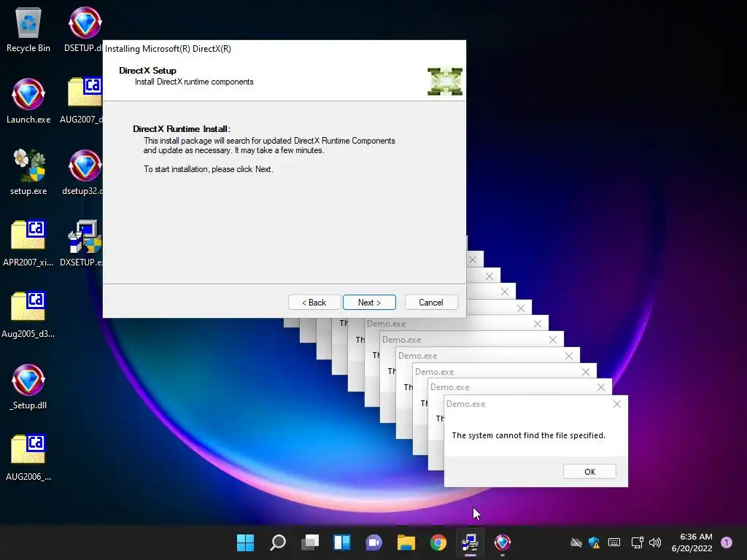Image resolution: width=747 pixels, height=560 pixels.
Task: Select the dsetup32 desktop icon
Action: tap(83, 172)
